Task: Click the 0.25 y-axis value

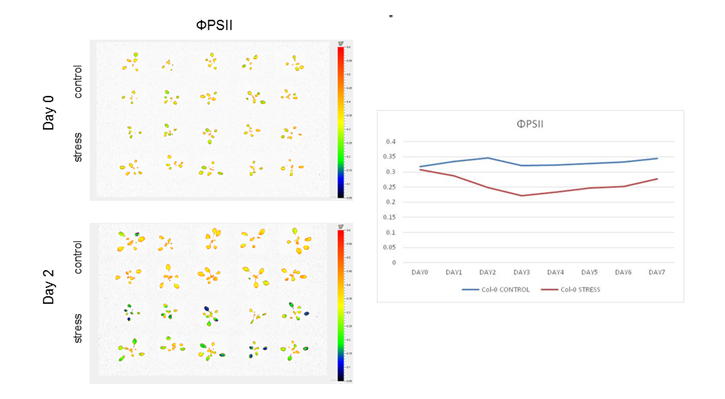Action: coord(389,187)
